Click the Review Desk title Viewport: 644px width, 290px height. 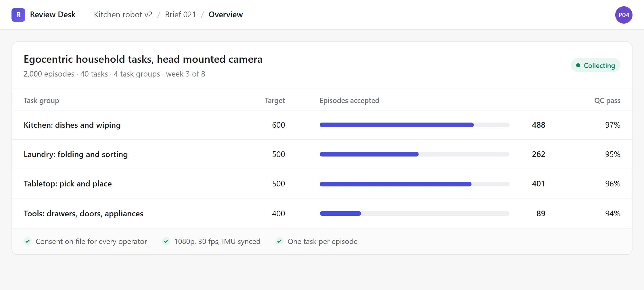click(53, 15)
